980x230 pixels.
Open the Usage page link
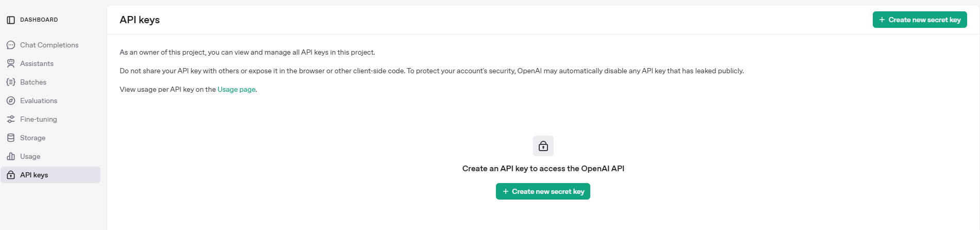236,90
